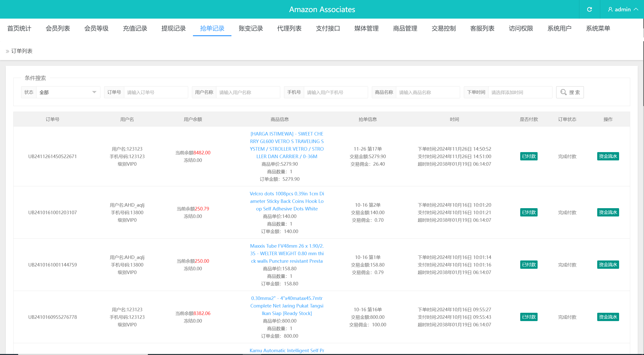Image resolution: width=644 pixels, height=355 pixels.
Task: Click the refresh icon in top right
Action: [x=590, y=9]
